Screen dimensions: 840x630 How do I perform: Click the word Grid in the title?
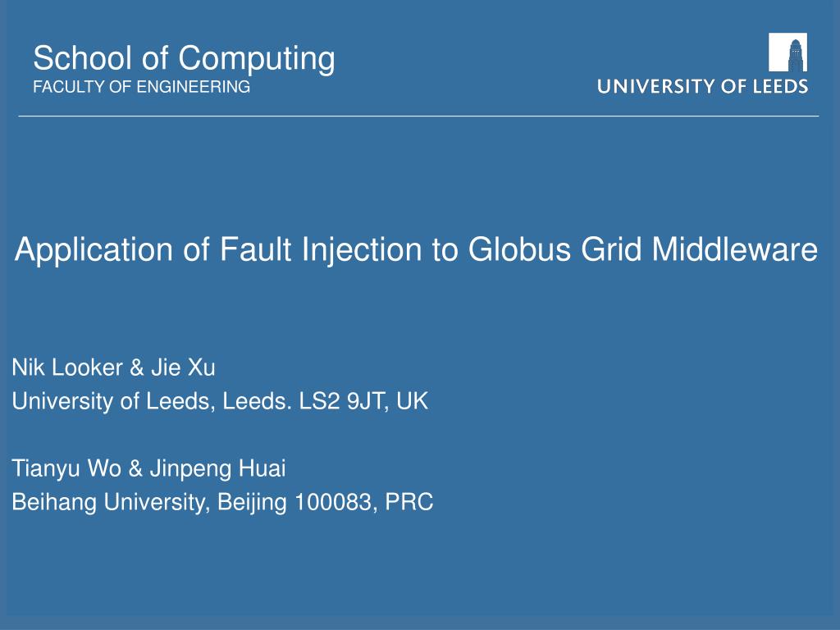(611, 249)
